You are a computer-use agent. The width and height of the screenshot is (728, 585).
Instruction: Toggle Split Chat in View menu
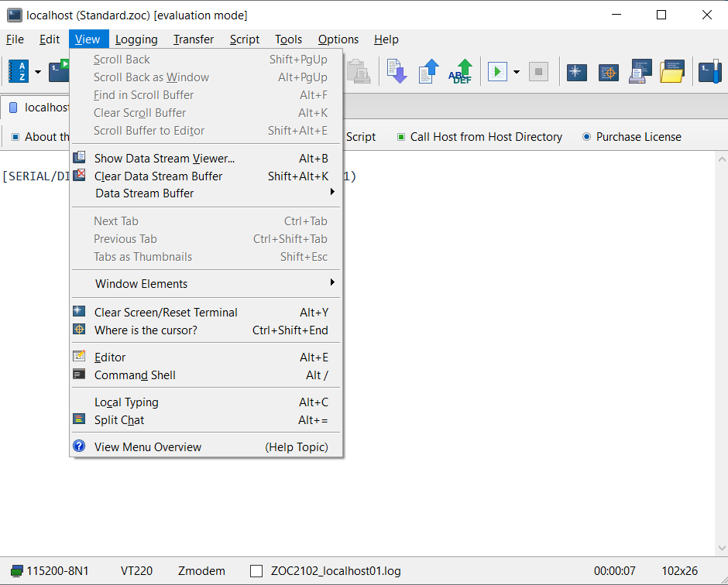[206, 420]
